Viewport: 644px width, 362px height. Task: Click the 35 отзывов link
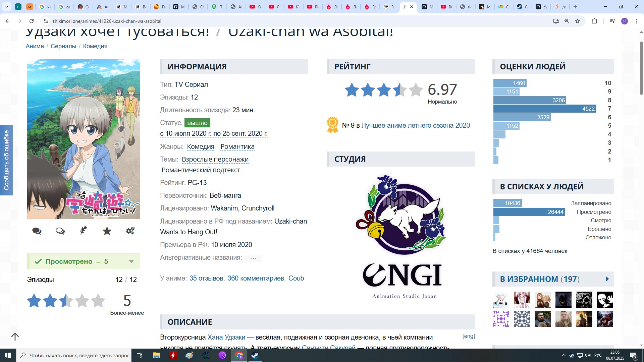(206, 278)
